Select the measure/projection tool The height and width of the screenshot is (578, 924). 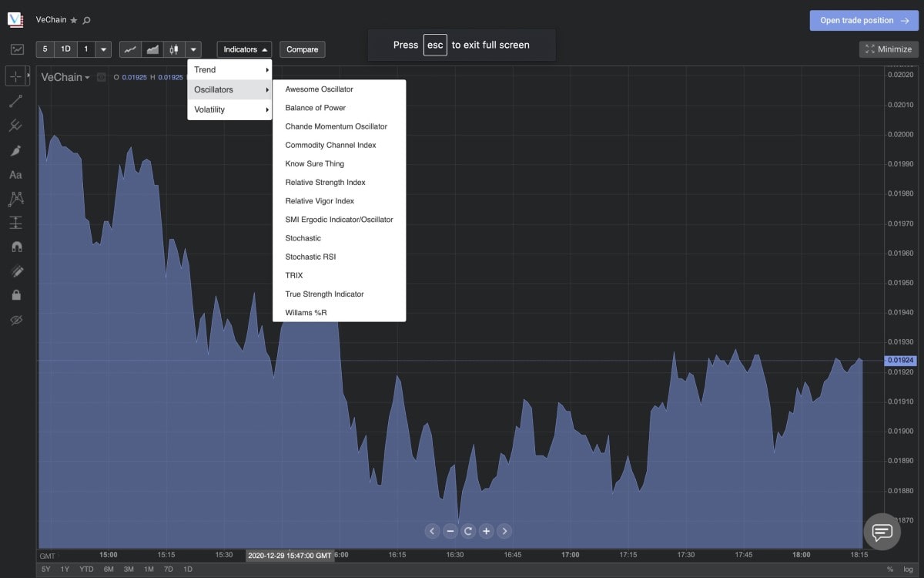click(x=15, y=223)
